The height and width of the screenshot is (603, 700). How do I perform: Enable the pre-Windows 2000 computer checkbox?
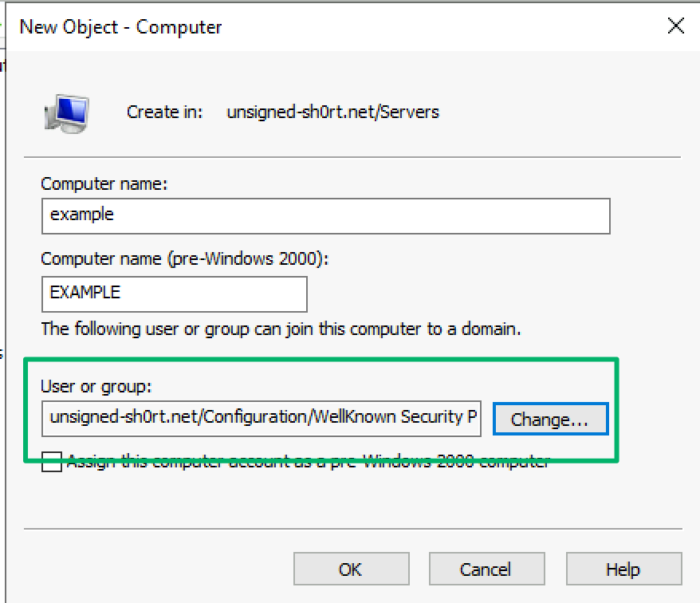click(51, 463)
